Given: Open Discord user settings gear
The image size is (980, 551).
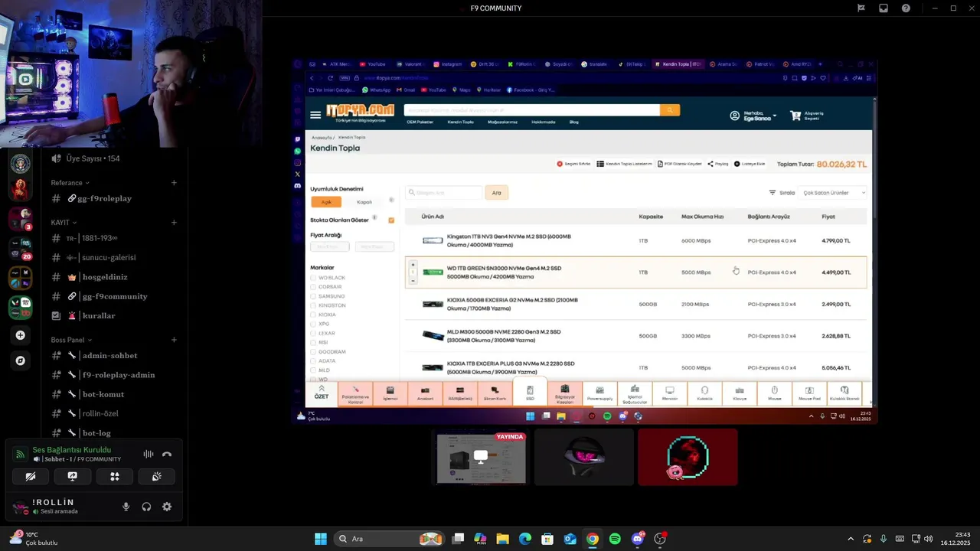Looking at the screenshot, I should tap(167, 507).
